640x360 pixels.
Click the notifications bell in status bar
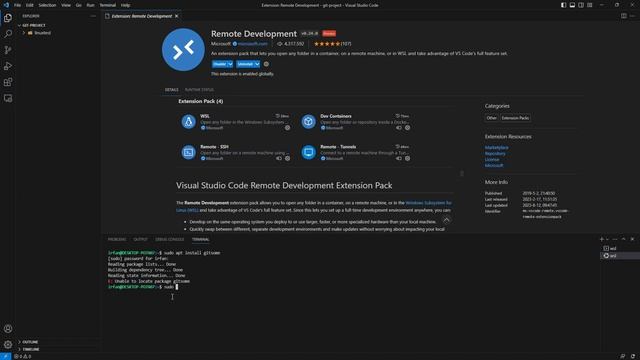pyautogui.click(x=633, y=356)
